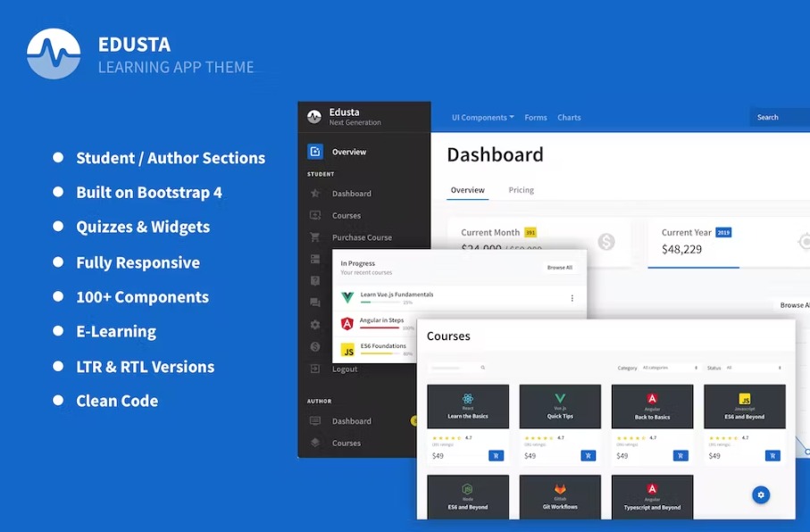Click the gear icon in dark sidebar

point(315,325)
